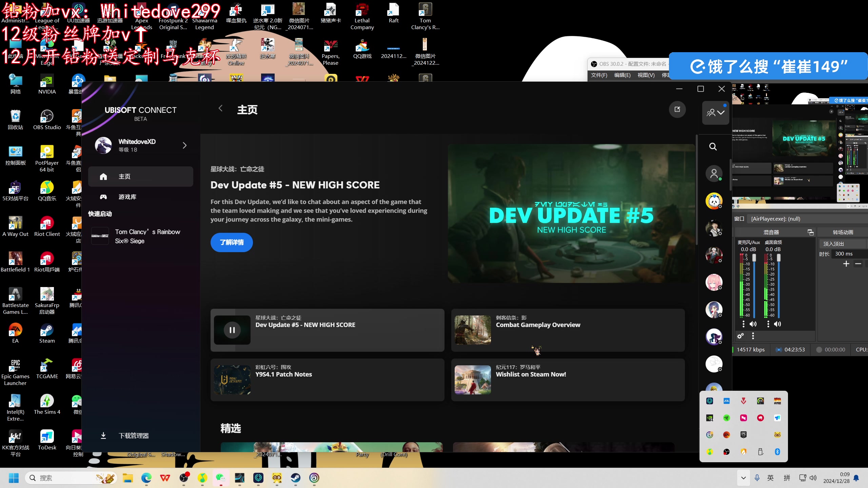Image resolution: width=868 pixels, height=488 pixels.
Task: Pop out the OBS mixer dock
Action: 810,232
